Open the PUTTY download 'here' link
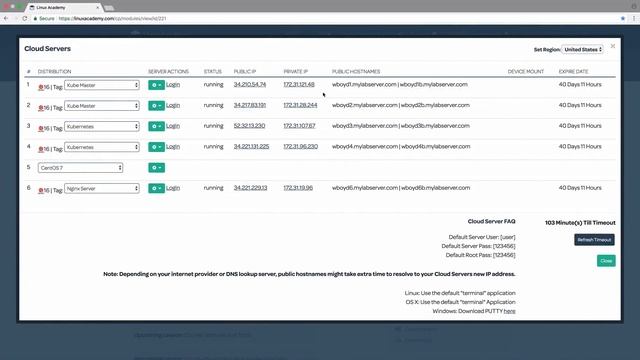The image size is (640, 360). [x=509, y=311]
